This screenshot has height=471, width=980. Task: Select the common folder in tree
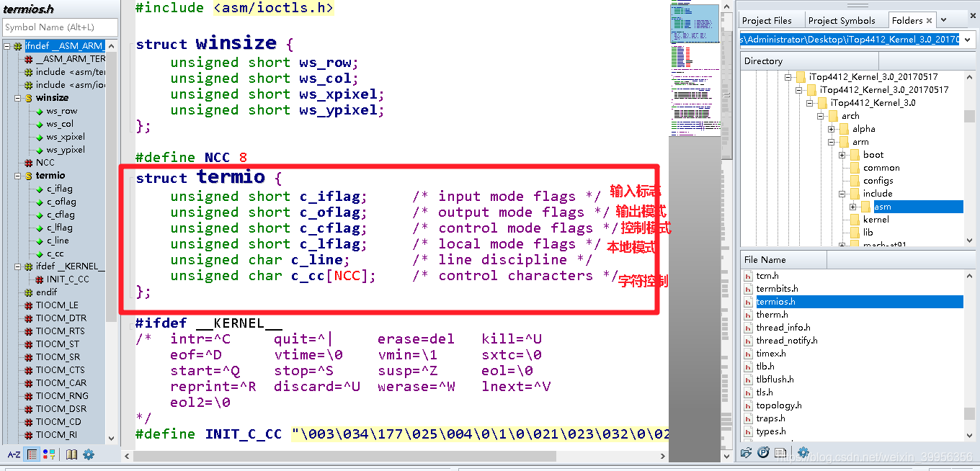[881, 168]
